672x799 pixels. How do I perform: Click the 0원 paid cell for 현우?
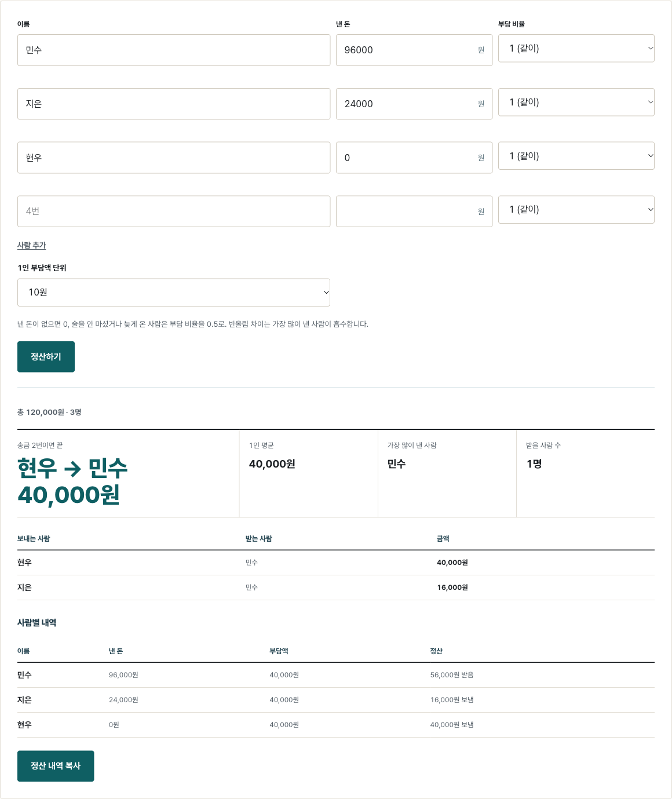[x=114, y=725]
